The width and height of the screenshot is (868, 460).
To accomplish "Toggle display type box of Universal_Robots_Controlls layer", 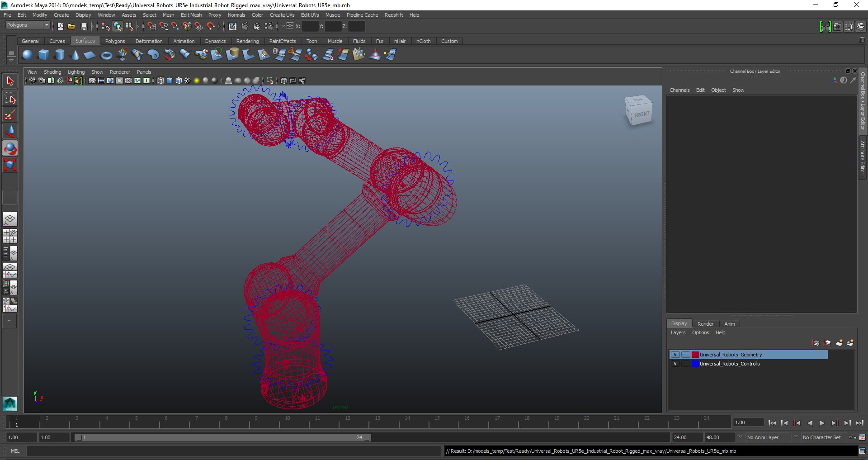I will (x=685, y=364).
